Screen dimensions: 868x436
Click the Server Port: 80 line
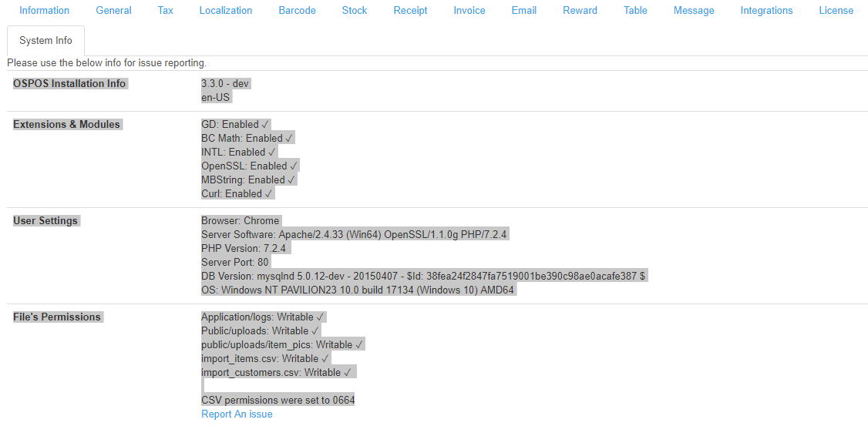pyautogui.click(x=235, y=262)
